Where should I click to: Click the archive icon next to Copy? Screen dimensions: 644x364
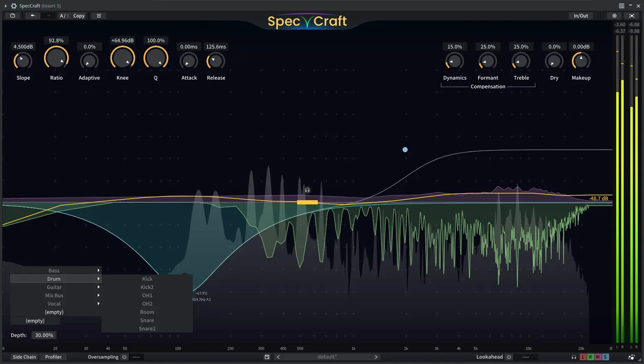[99, 16]
